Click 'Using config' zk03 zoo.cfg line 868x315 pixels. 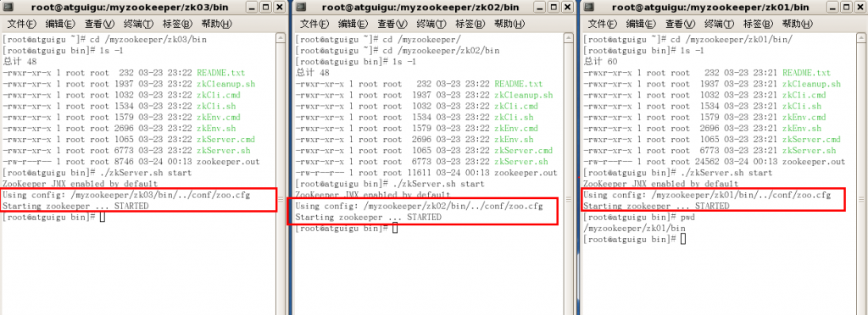[126, 195]
